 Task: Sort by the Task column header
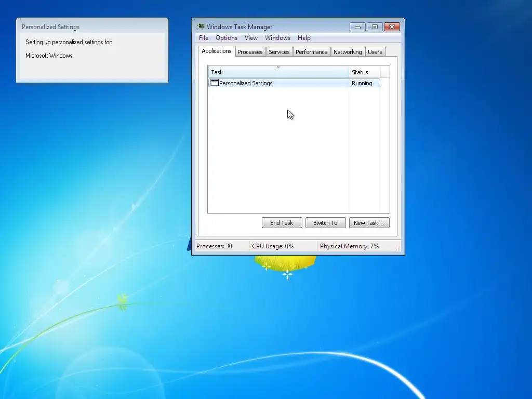click(x=278, y=72)
